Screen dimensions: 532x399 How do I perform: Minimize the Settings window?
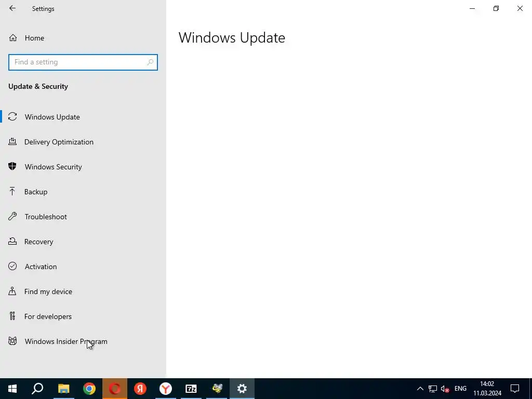pyautogui.click(x=472, y=8)
